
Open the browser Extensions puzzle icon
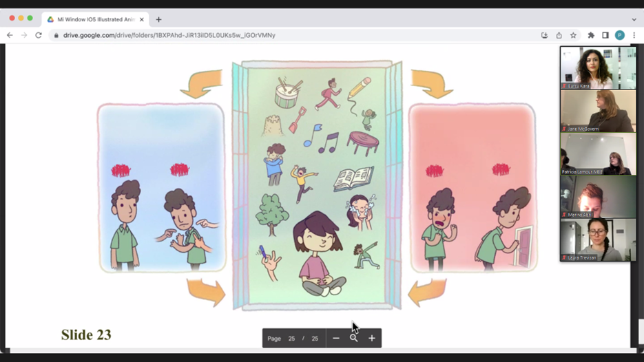click(591, 35)
